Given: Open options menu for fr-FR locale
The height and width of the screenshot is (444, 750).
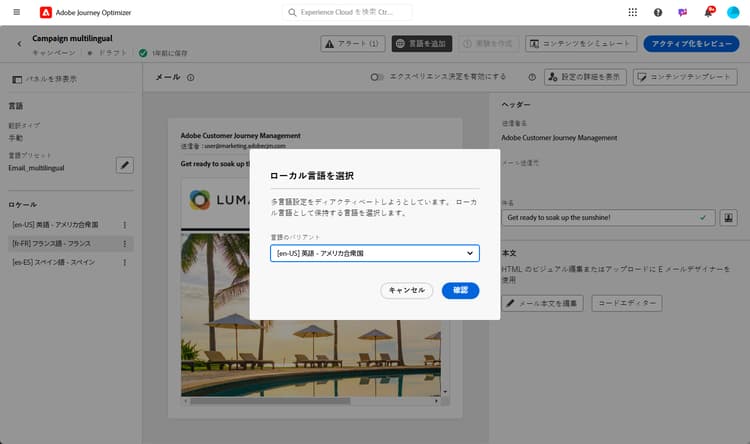Looking at the screenshot, I should (x=124, y=244).
